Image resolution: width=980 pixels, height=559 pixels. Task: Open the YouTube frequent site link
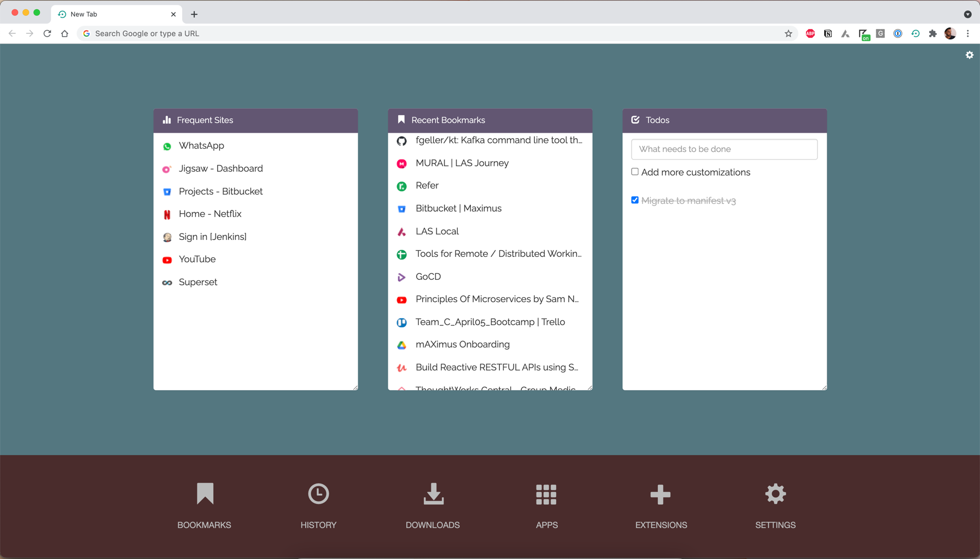point(197,260)
